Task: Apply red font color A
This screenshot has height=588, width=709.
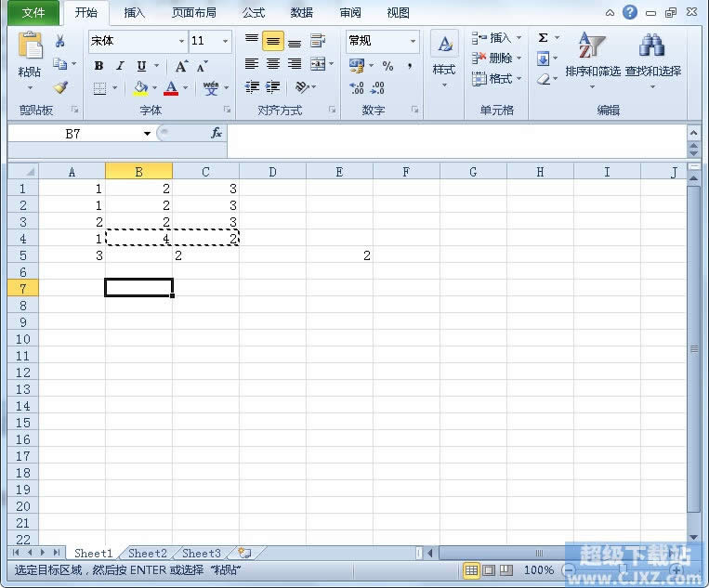Action: click(171, 87)
